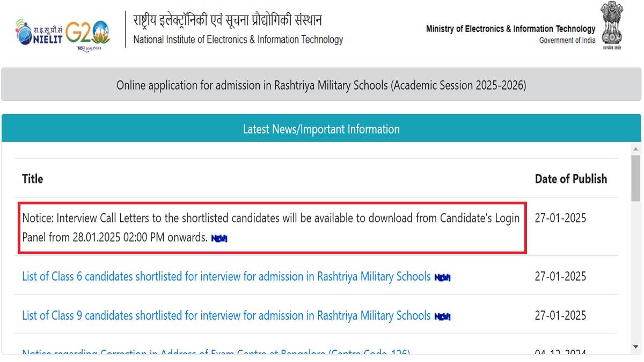Viewport: 644px width, 362px height.
Task: Open the Class 6 shortlisted candidates list
Action: coord(226,277)
